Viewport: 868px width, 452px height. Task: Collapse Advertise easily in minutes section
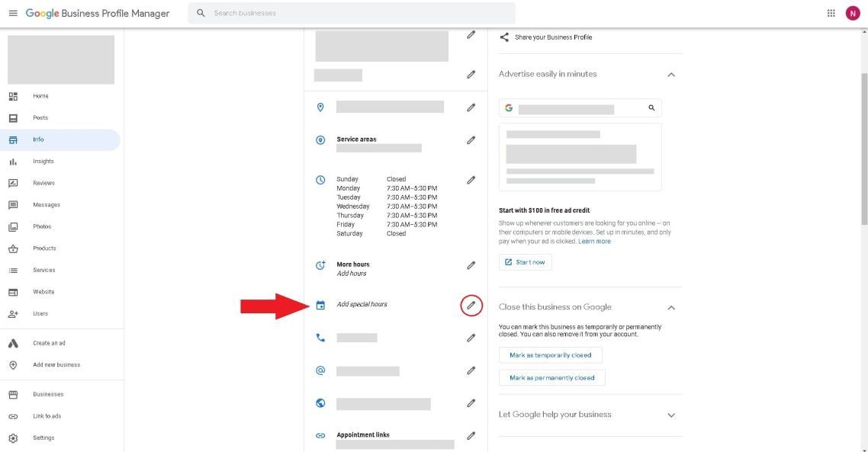point(671,74)
